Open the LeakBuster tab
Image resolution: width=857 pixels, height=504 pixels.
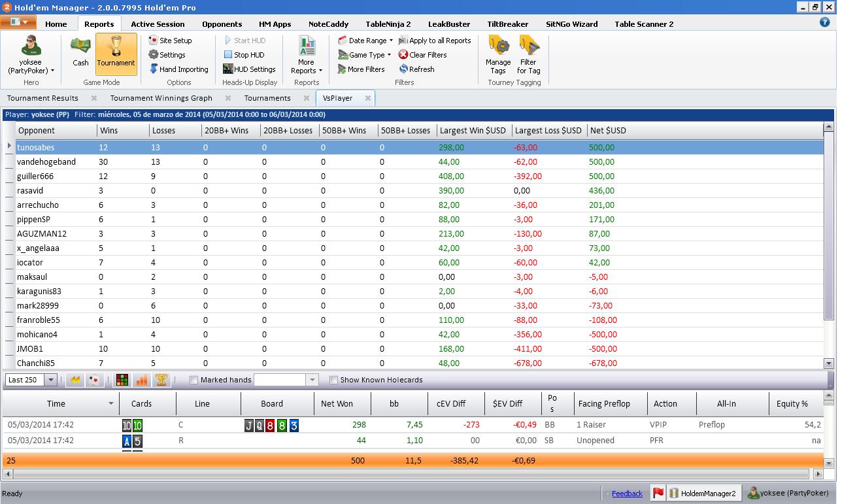(449, 24)
